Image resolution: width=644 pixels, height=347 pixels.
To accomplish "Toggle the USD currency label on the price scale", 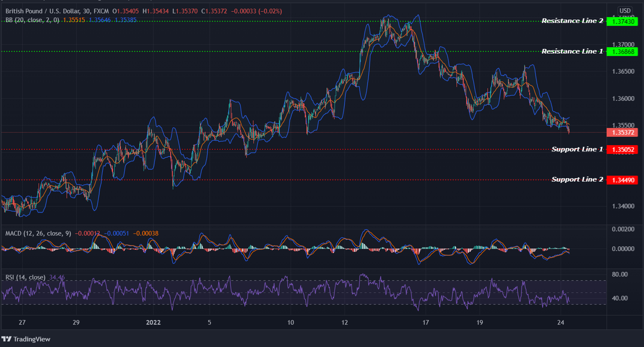I will 625,11.
